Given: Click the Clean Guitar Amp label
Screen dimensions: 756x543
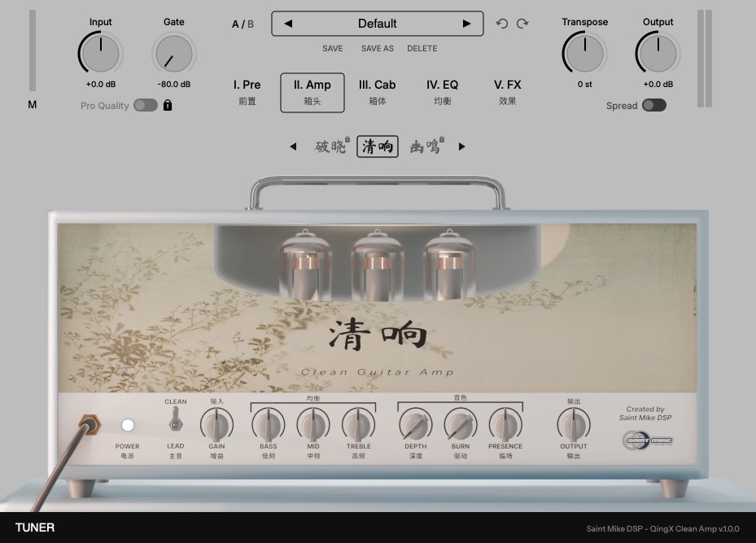Looking at the screenshot, I should [378, 372].
